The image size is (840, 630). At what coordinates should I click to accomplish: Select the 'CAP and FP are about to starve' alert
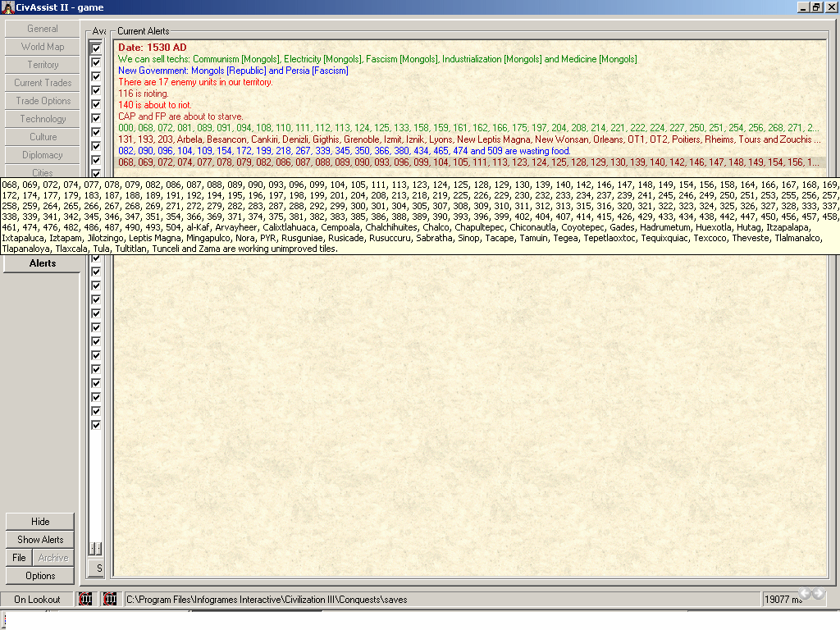click(x=181, y=116)
